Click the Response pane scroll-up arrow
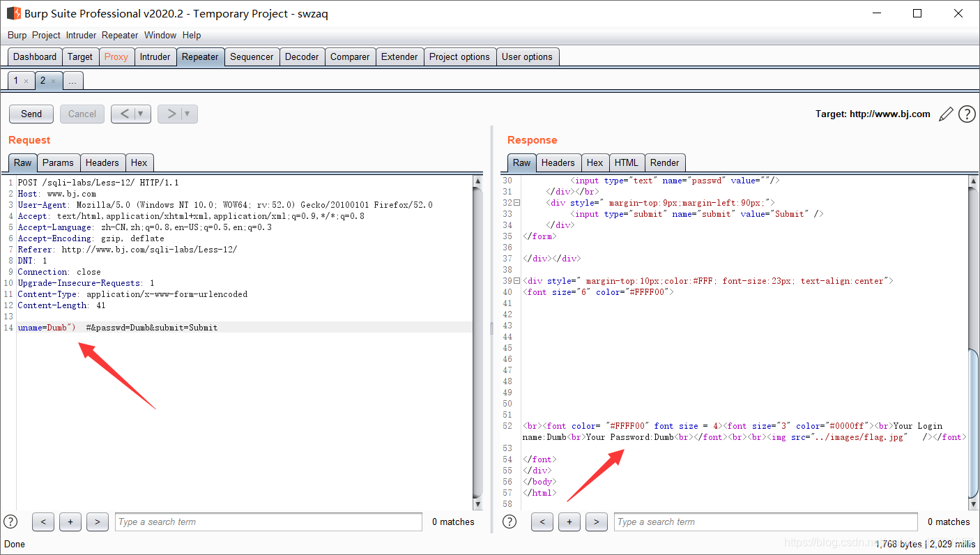Viewport: 980px width, 555px height. pos(974,181)
